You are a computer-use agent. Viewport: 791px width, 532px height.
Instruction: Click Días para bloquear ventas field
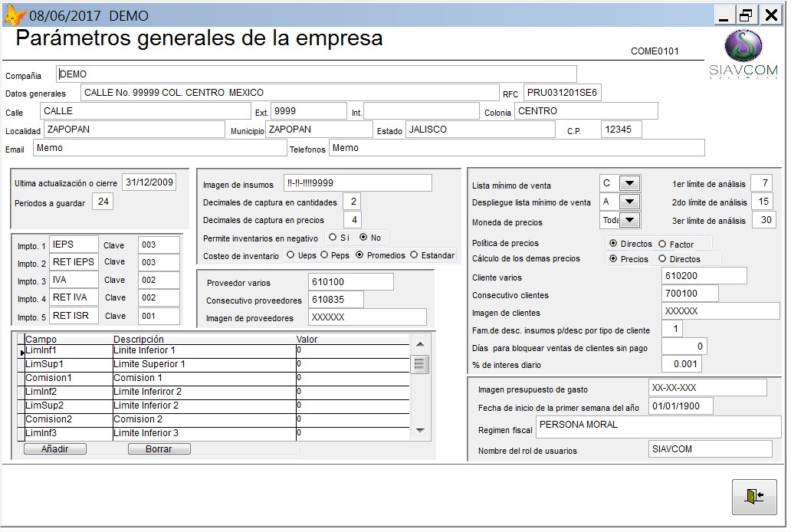[684, 346]
